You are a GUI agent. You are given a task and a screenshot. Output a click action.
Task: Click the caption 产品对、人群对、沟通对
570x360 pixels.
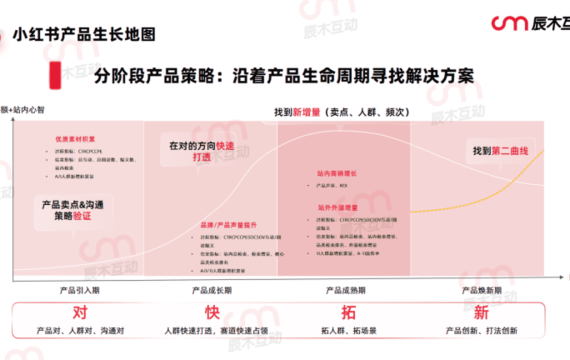80,331
